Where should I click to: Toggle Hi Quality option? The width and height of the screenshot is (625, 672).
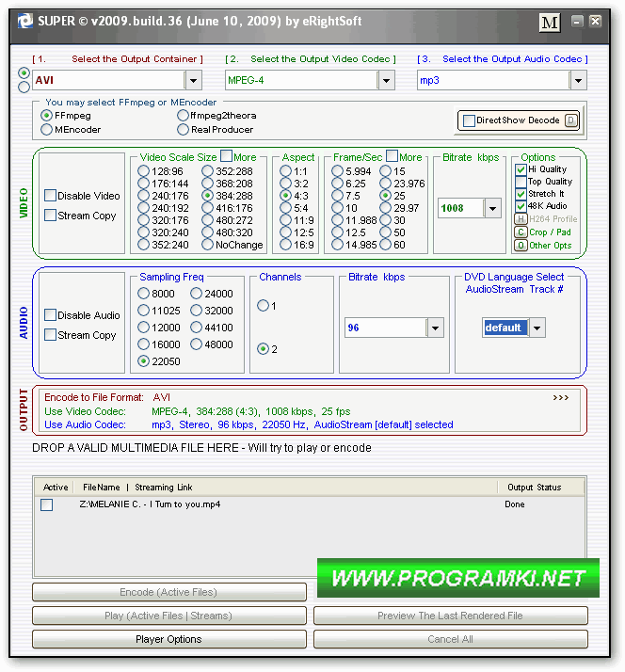point(521,169)
